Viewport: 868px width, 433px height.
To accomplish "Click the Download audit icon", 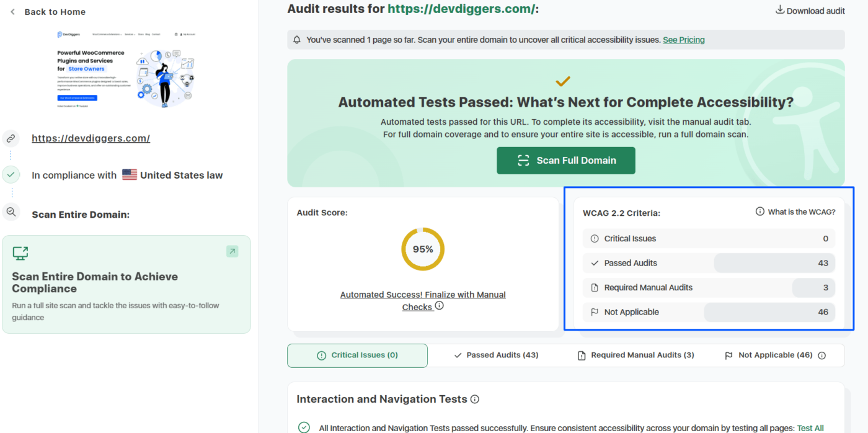I will click(x=780, y=10).
